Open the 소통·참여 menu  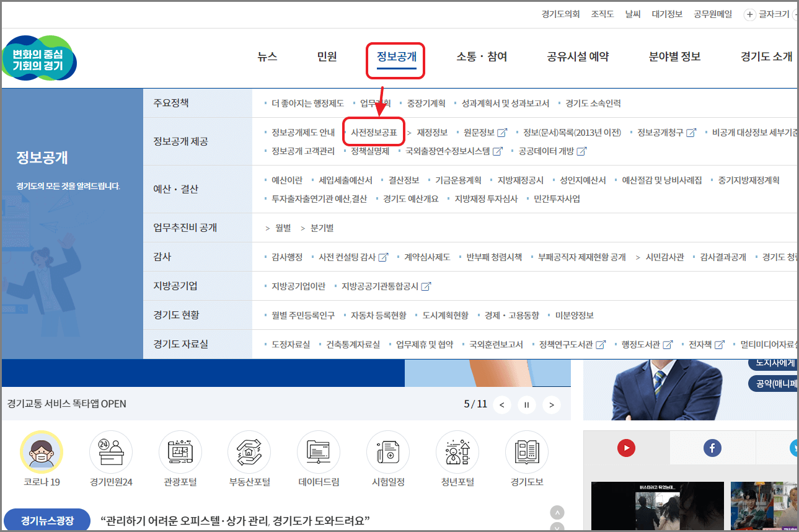pos(480,56)
